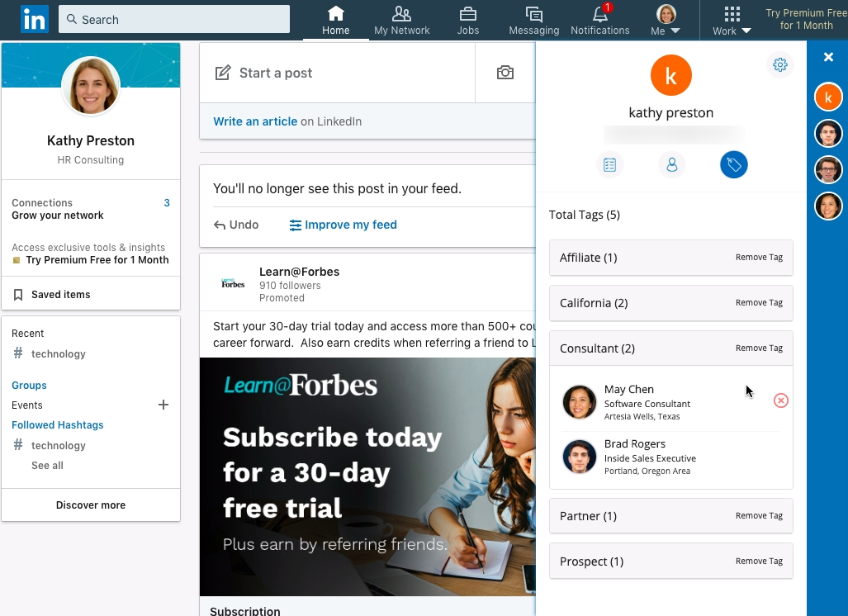Select the tag icon in the side panel
The height and width of the screenshot is (616, 848).
[x=733, y=164]
